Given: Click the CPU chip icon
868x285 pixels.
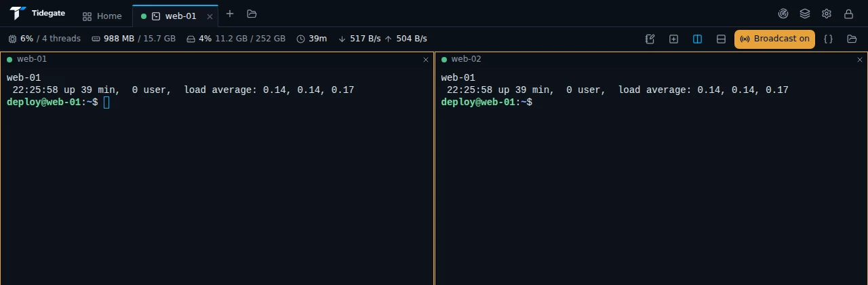Looking at the screenshot, I should (x=13, y=39).
